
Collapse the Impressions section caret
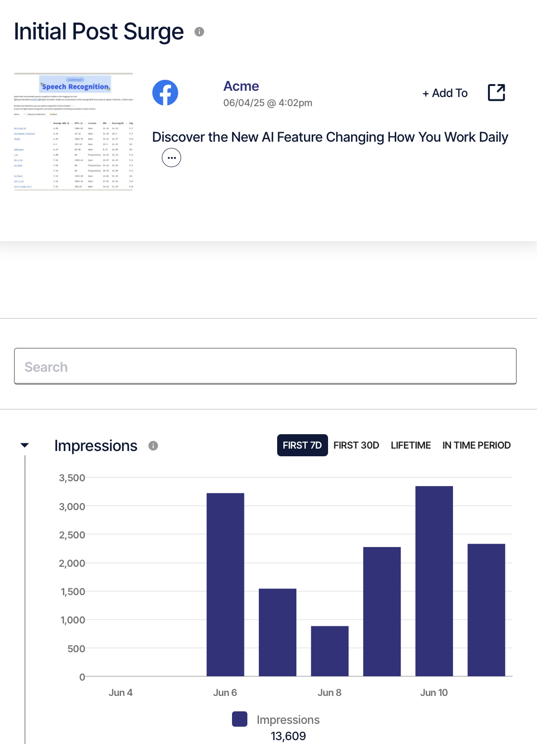[25, 445]
